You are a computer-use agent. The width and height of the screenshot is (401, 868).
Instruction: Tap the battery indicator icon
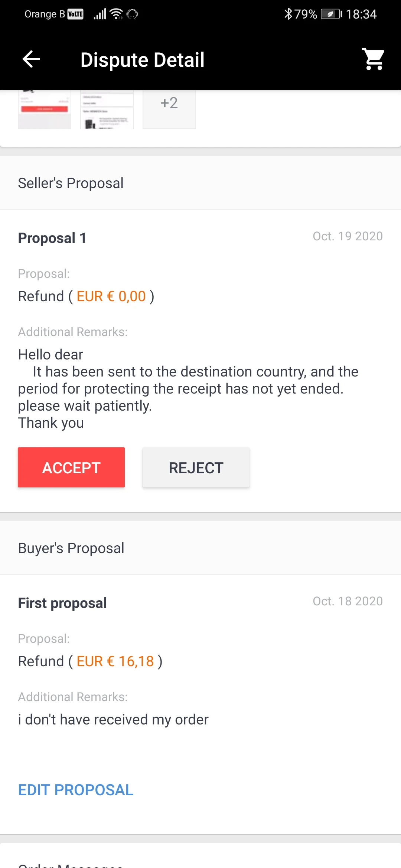(x=331, y=14)
